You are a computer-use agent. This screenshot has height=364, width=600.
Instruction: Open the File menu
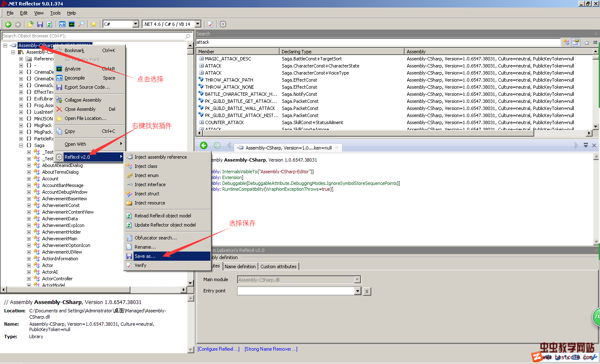coord(10,13)
